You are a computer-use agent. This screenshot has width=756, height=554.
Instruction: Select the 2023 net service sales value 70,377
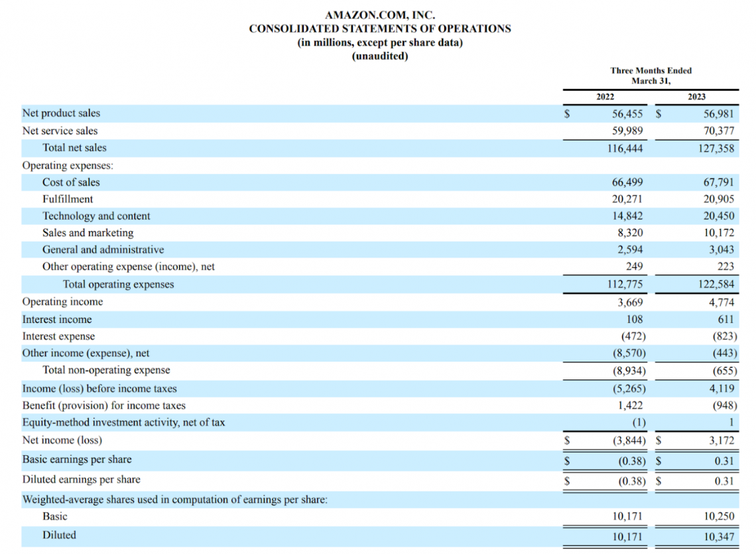click(719, 131)
